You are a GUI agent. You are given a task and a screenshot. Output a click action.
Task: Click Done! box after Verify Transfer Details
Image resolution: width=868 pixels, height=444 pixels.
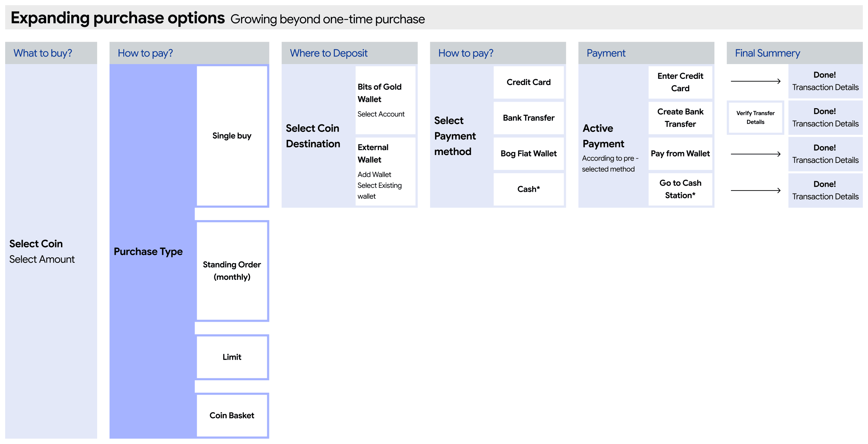coord(825,118)
